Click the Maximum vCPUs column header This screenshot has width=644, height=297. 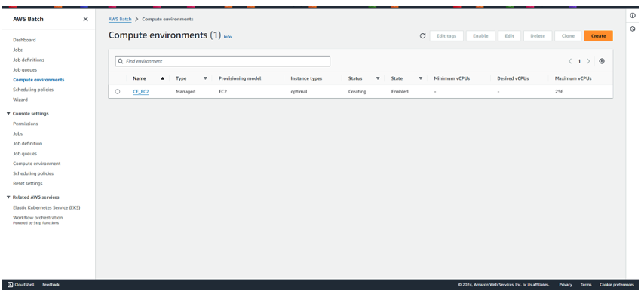point(573,78)
